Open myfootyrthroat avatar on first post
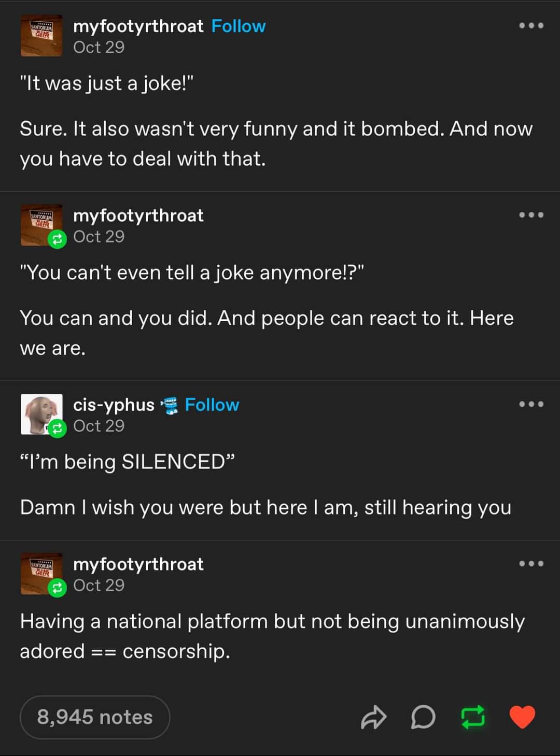The height and width of the screenshot is (756, 560). pyautogui.click(x=41, y=36)
